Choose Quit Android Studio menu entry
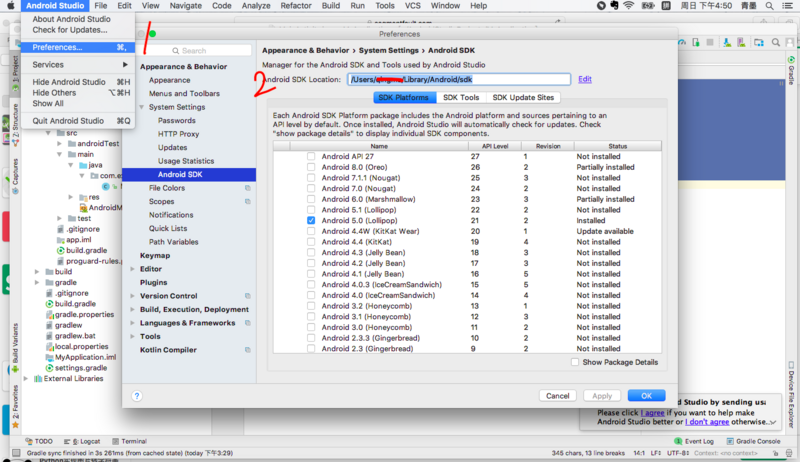 78,121
